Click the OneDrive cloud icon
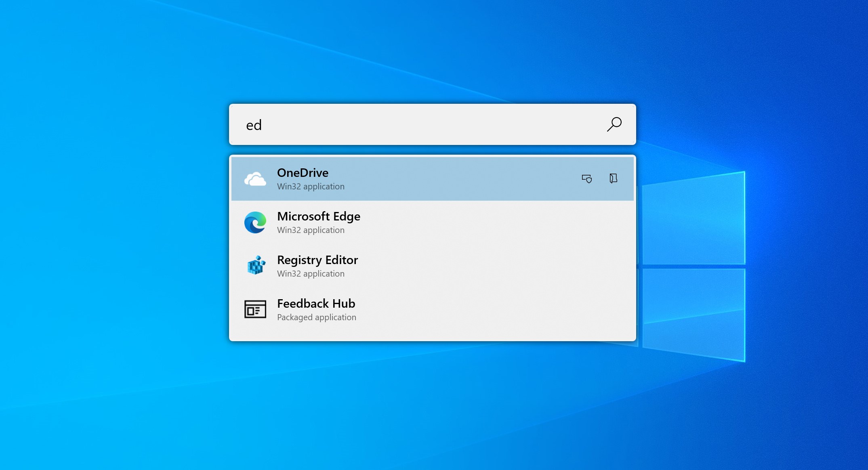The width and height of the screenshot is (868, 470). [255, 179]
